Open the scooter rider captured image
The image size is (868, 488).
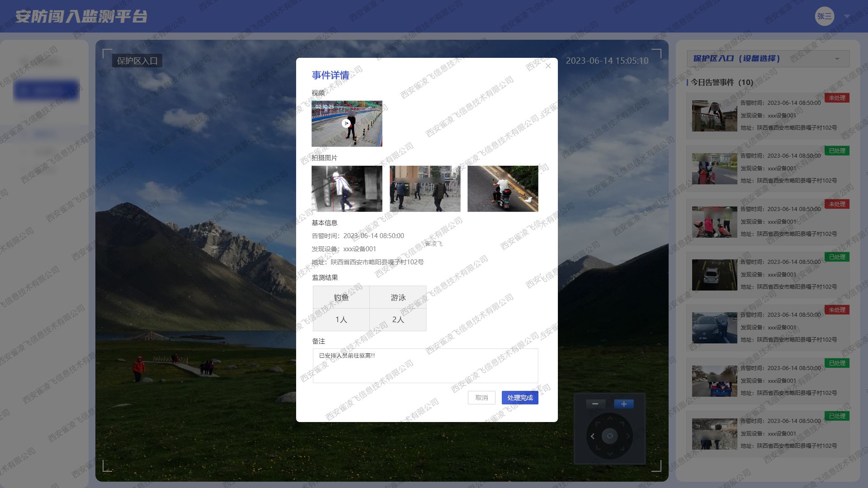[503, 188]
